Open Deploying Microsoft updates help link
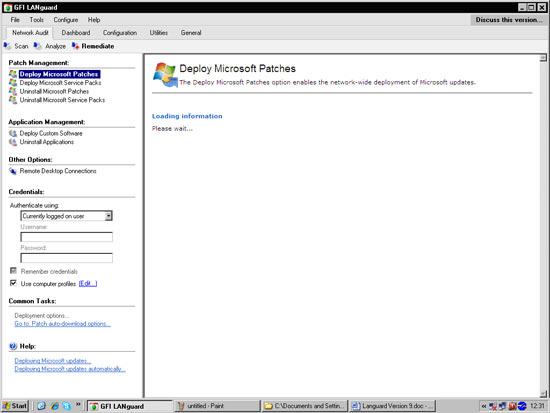Image resolution: width=550 pixels, height=413 pixels. (53, 361)
